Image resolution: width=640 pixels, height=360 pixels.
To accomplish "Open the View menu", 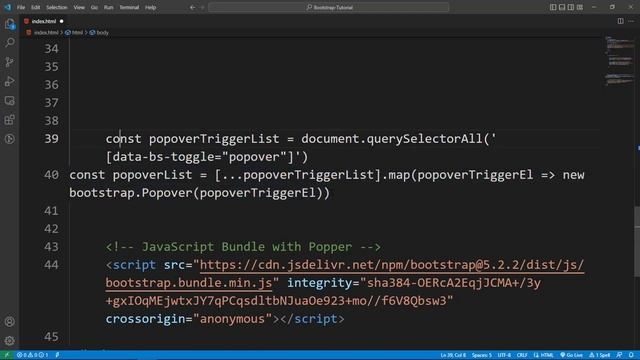I will coord(79,7).
